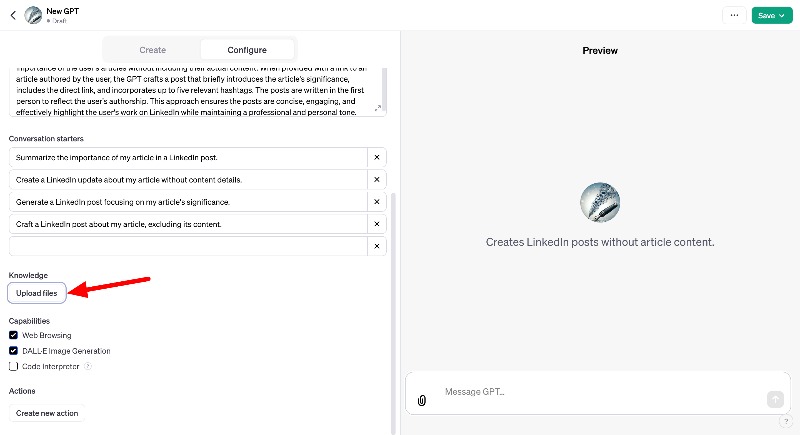Enable the Code Interpreter checkbox
Screen dimensions: 800x435
(x=13, y=366)
